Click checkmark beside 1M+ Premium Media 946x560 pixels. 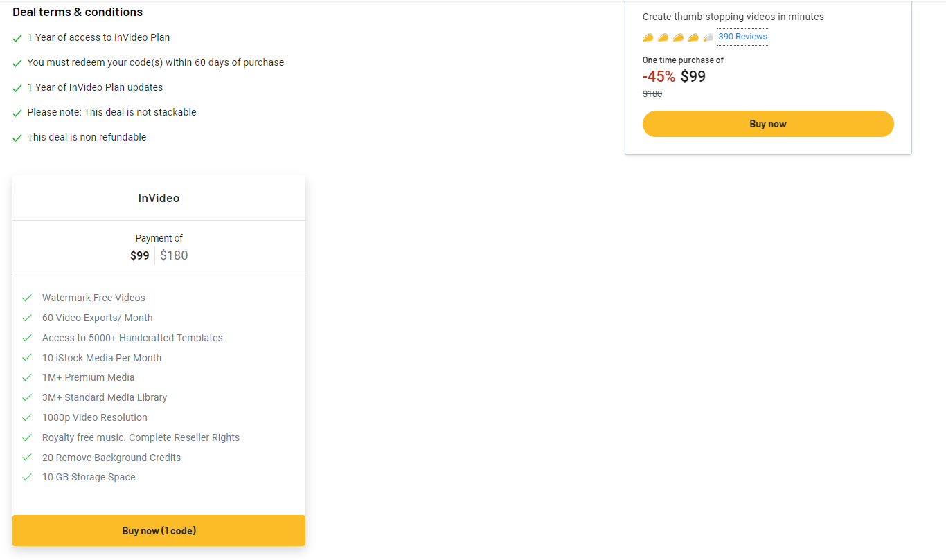click(27, 378)
